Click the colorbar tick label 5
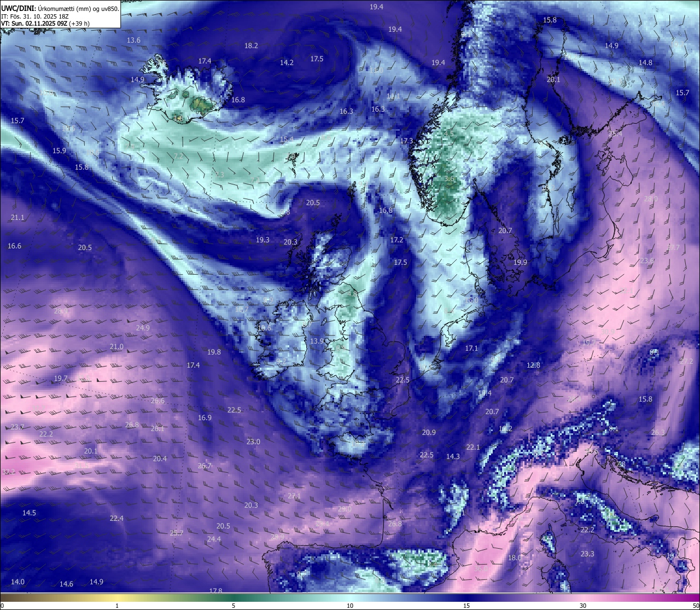 click(x=234, y=606)
